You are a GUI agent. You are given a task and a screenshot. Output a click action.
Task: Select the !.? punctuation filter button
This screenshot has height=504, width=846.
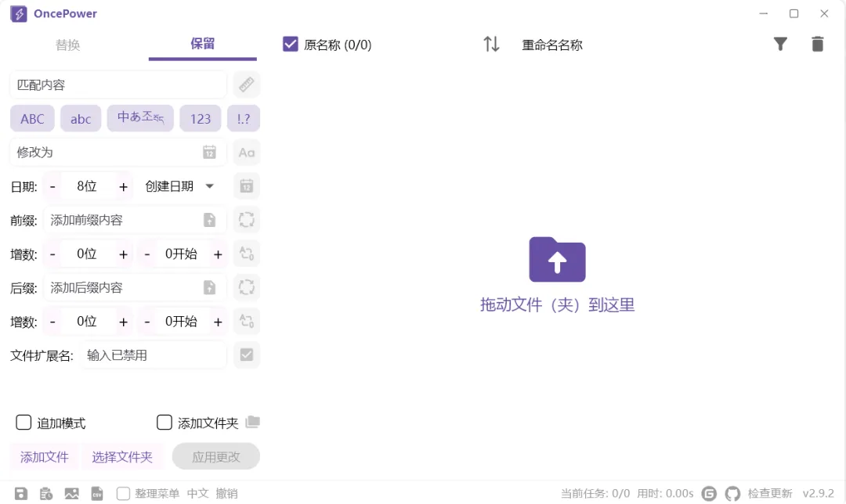click(244, 119)
